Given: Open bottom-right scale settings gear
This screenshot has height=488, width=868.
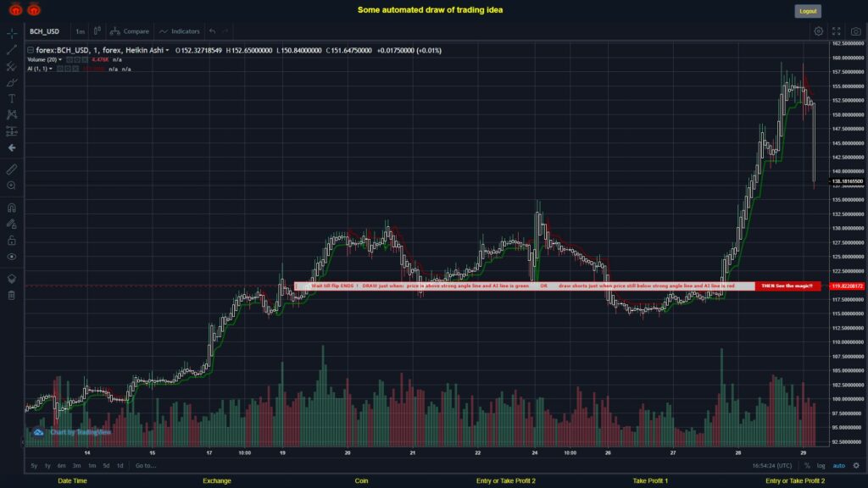Looking at the screenshot, I should pos(856,466).
